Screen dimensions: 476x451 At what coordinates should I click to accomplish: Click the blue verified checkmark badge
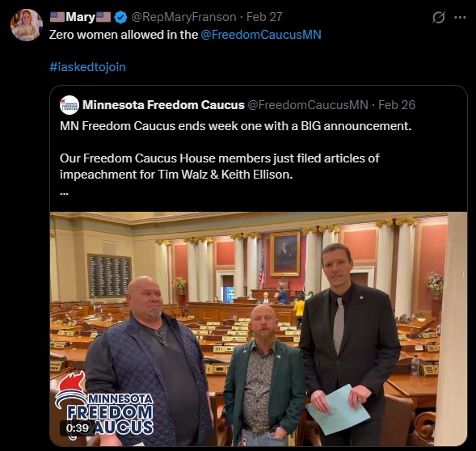[x=120, y=17]
